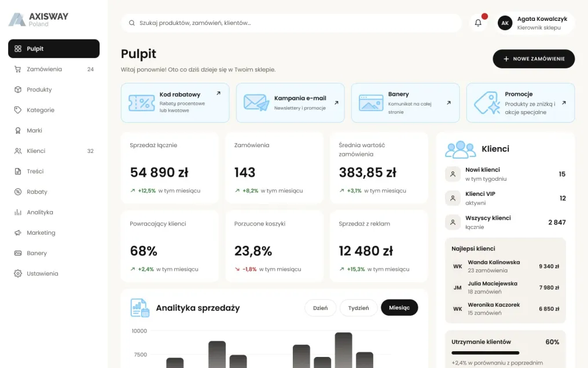Click the Nowi klienci person icon

(x=453, y=174)
